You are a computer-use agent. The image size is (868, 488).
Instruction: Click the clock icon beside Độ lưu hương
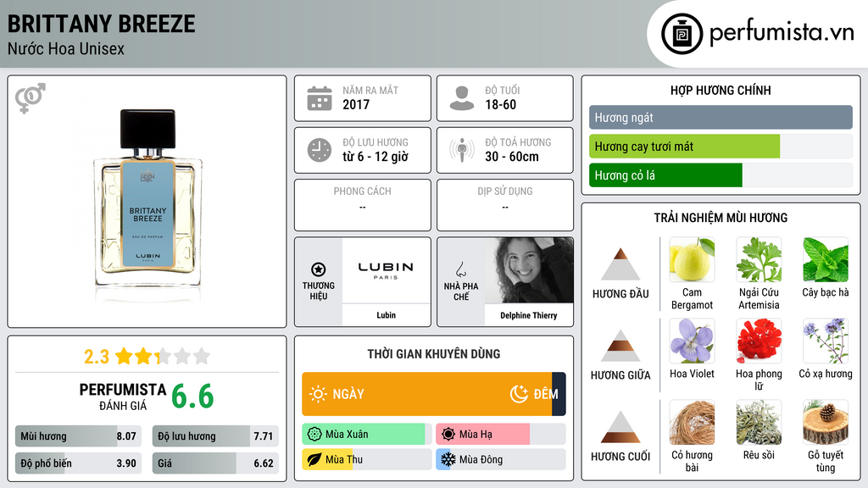320,150
